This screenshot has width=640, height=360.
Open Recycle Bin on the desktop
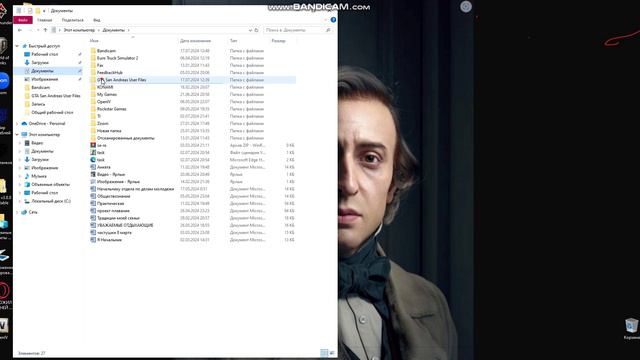[x=631, y=326]
